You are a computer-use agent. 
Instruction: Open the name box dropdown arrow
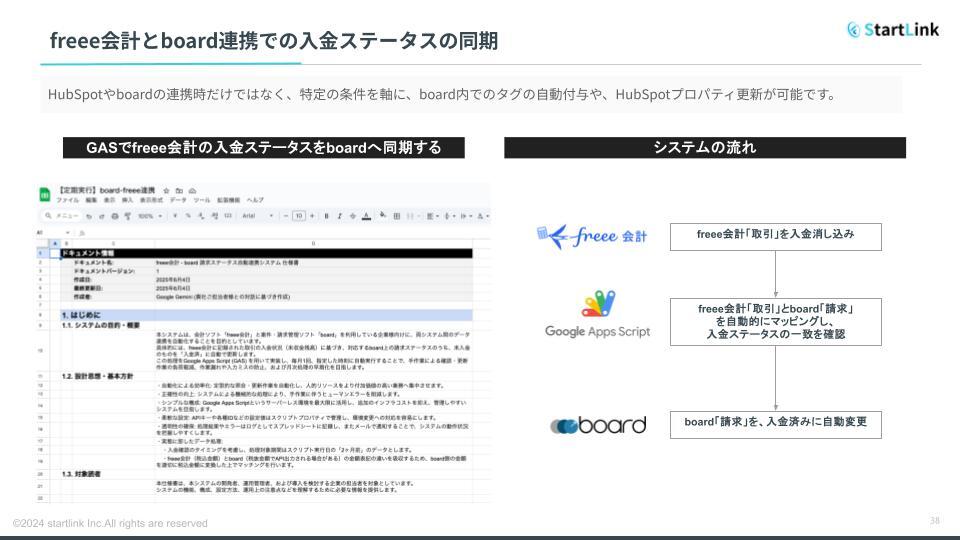click(x=67, y=233)
